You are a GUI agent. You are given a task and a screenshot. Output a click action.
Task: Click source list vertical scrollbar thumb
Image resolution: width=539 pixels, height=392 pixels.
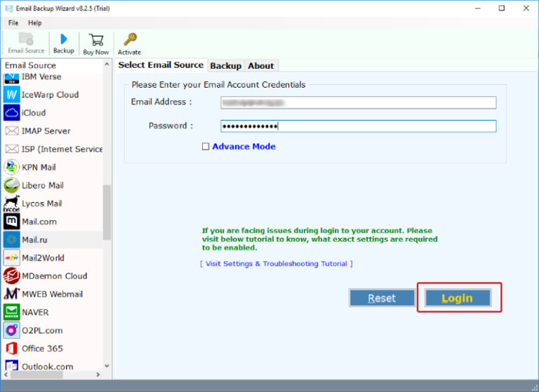[x=107, y=212]
